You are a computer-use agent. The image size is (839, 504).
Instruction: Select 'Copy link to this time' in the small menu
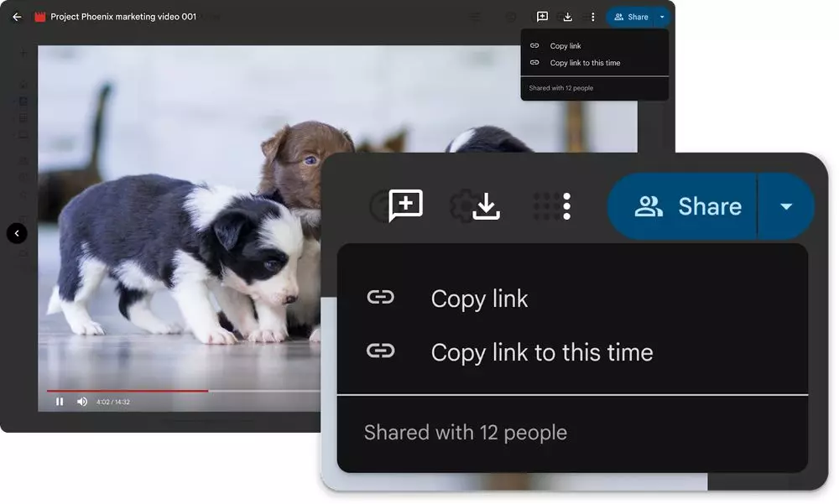click(x=585, y=63)
